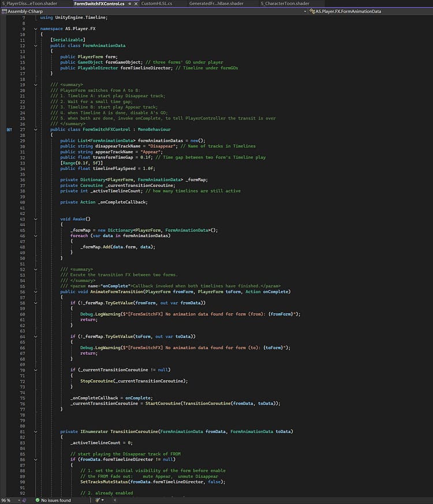
Task: Collapse the summary comment at line 52
Action: click(x=36, y=269)
